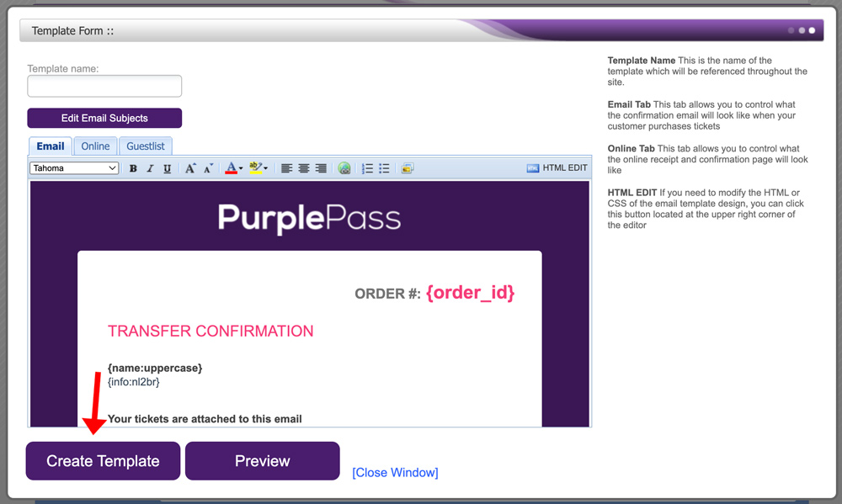Click 'Your tickets are attached to this email' text
The width and height of the screenshot is (842, 504).
205,419
